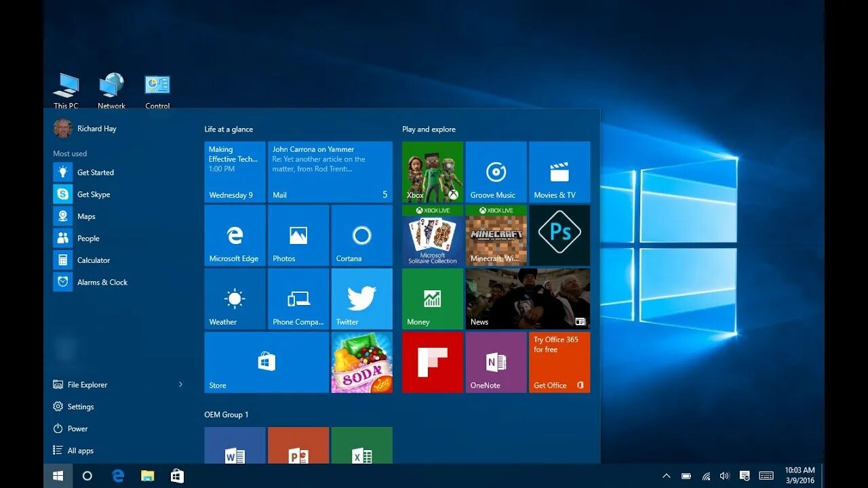Screen dimensions: 868x488
Task: Click the Windows Start button
Action: (58, 476)
